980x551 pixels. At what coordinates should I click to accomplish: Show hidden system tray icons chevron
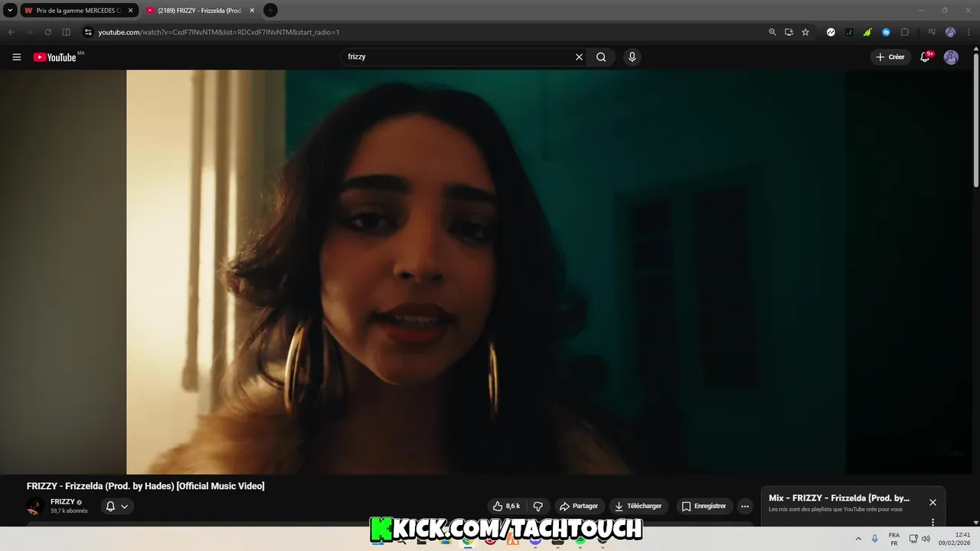coord(857,539)
